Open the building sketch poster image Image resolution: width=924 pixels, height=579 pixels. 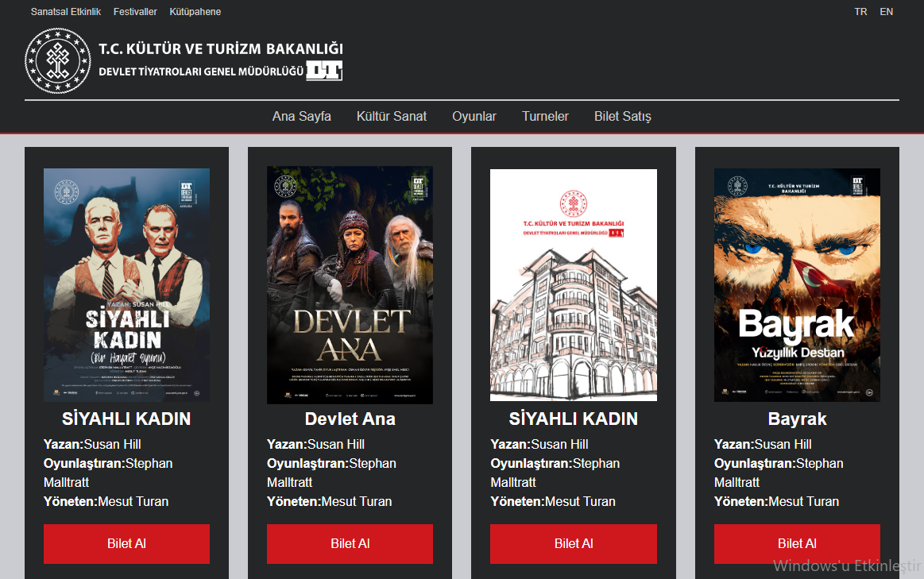574,284
